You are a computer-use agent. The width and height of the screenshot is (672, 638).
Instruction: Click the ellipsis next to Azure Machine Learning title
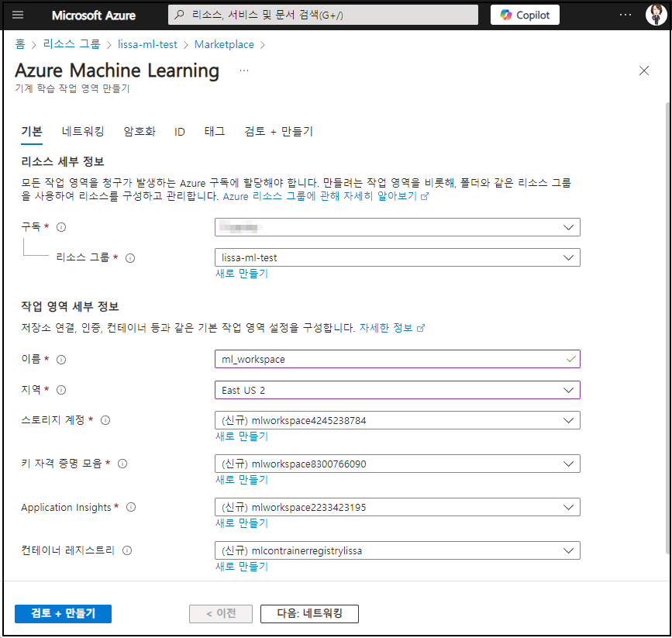click(x=243, y=70)
